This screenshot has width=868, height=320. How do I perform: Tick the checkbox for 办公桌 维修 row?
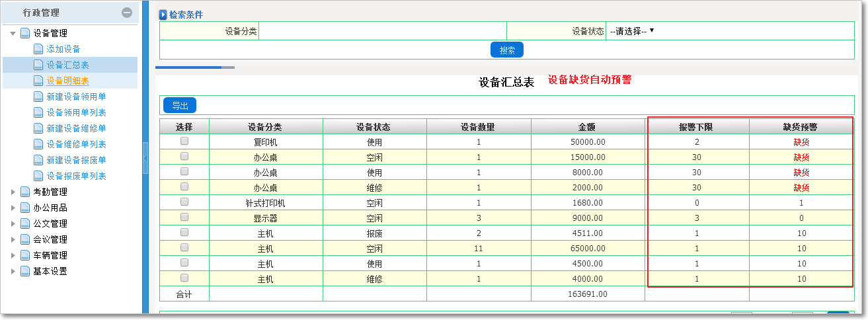pos(184,186)
